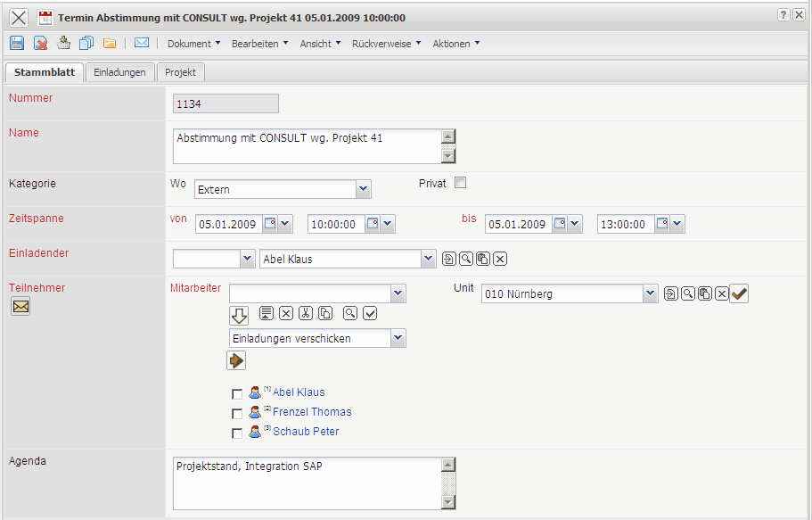This screenshot has height=520, width=812.
Task: Click the large X icon left of title
Action: (19, 18)
